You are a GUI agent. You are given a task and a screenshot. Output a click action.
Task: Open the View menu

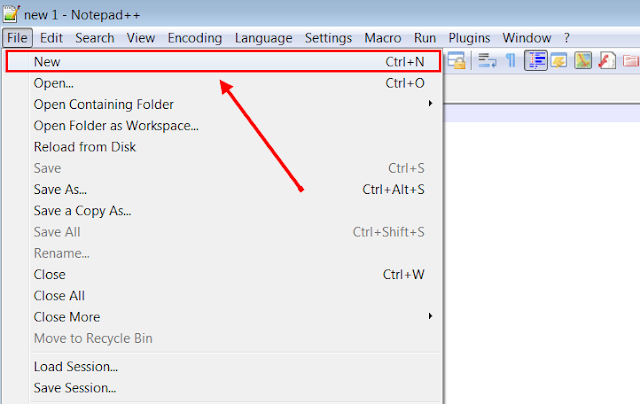[x=141, y=38]
